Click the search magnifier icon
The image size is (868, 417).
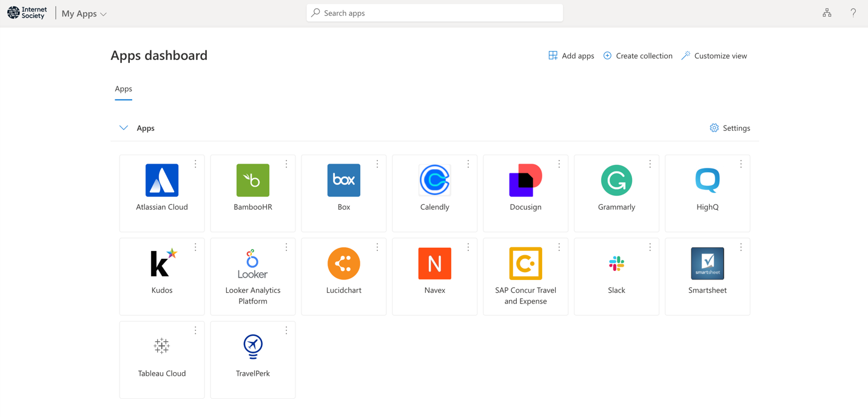[315, 13]
